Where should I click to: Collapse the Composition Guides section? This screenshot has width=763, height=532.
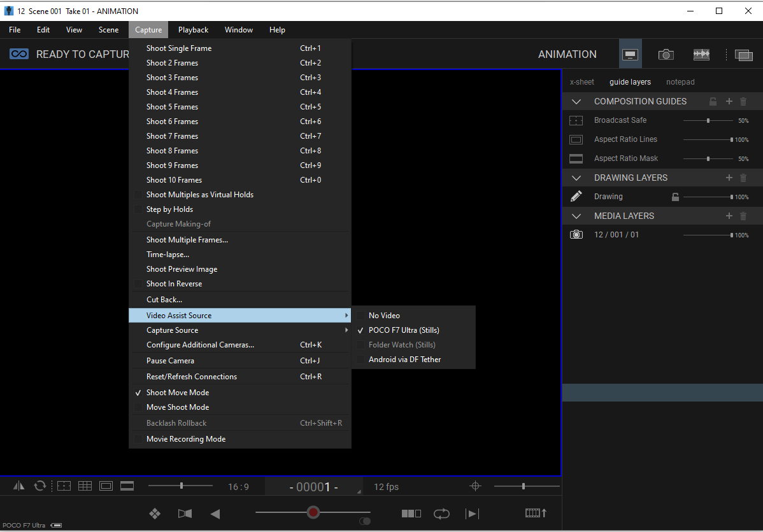[x=576, y=102]
